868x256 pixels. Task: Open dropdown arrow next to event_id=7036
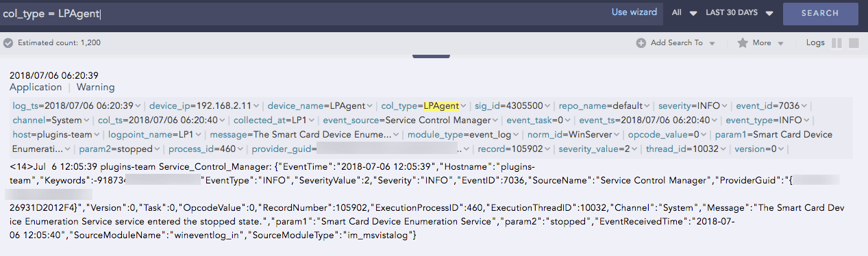click(804, 106)
